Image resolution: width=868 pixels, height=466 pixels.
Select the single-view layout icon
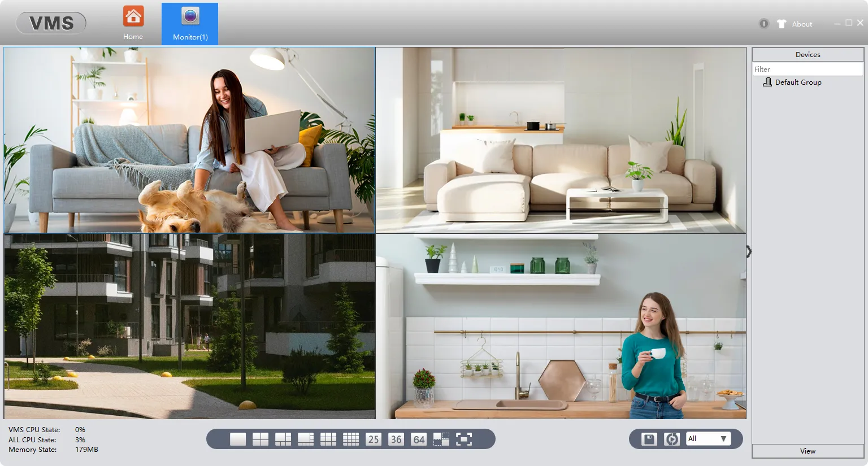click(237, 438)
